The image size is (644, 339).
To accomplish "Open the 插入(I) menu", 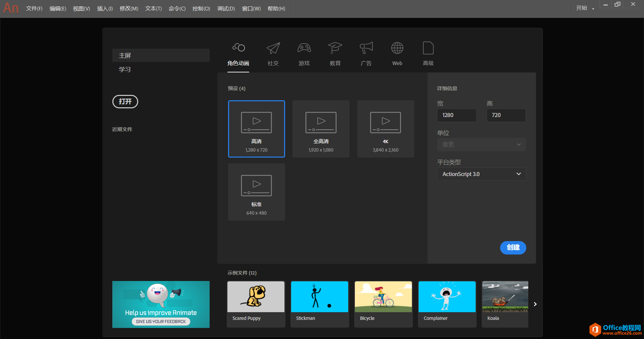I will pos(105,8).
